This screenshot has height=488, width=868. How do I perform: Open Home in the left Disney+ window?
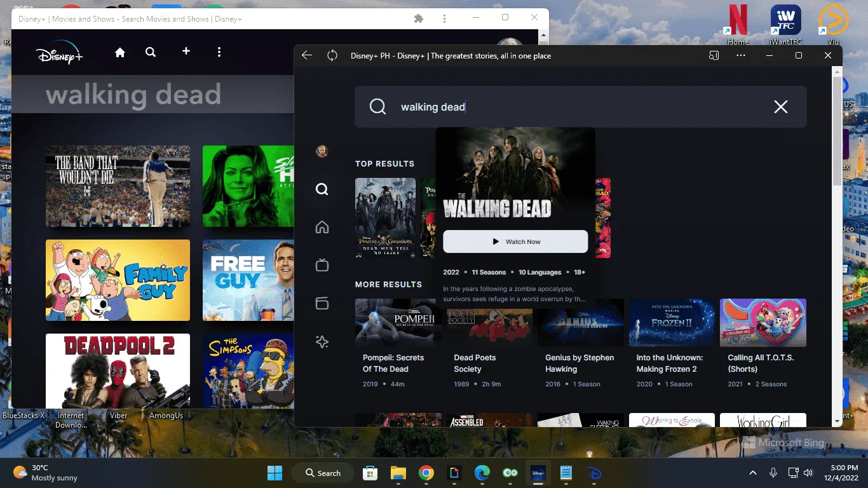point(120,53)
